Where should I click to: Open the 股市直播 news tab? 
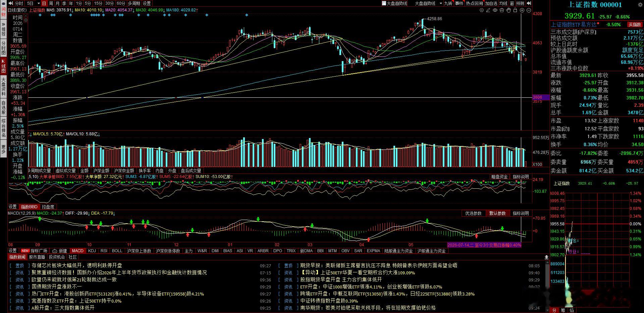pyautogui.click(x=37, y=257)
